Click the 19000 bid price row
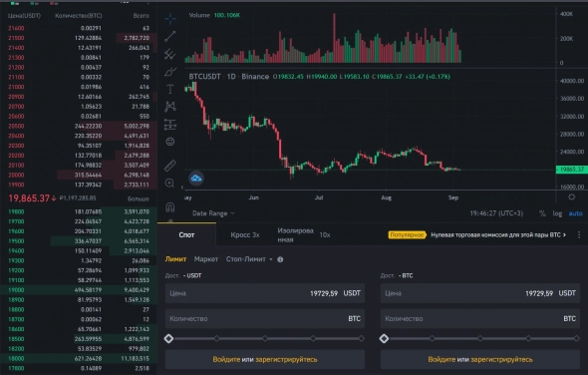588x375 pixels. point(79,290)
